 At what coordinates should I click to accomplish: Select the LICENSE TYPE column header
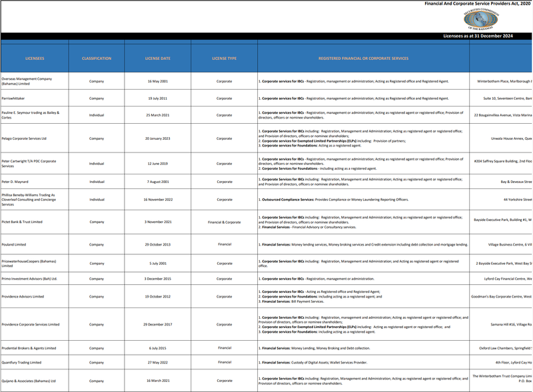pyautogui.click(x=225, y=59)
